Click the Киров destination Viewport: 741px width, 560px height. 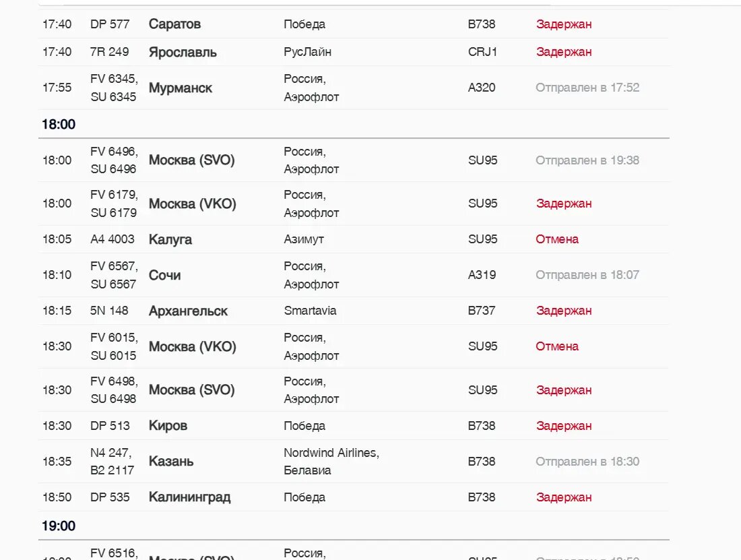click(168, 426)
